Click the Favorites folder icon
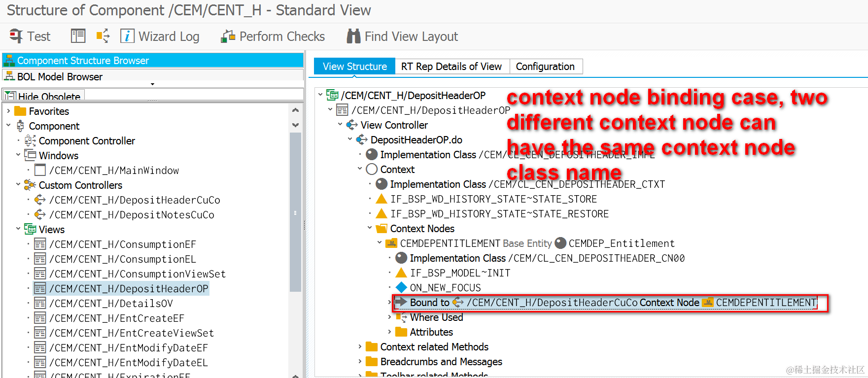Screen dimensions: 868x378 point(20,111)
